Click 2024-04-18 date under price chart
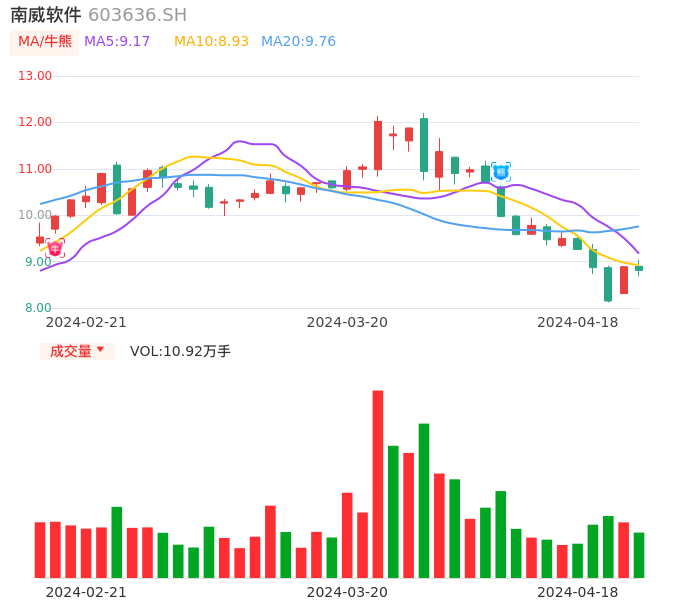This screenshot has height=606, width=686. pyautogui.click(x=578, y=322)
